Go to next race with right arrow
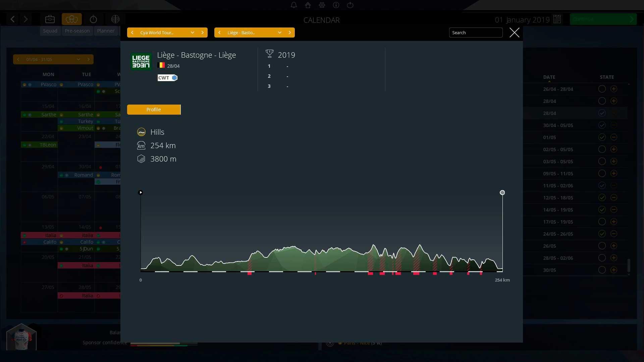This screenshot has height=362, width=644. [x=290, y=33]
